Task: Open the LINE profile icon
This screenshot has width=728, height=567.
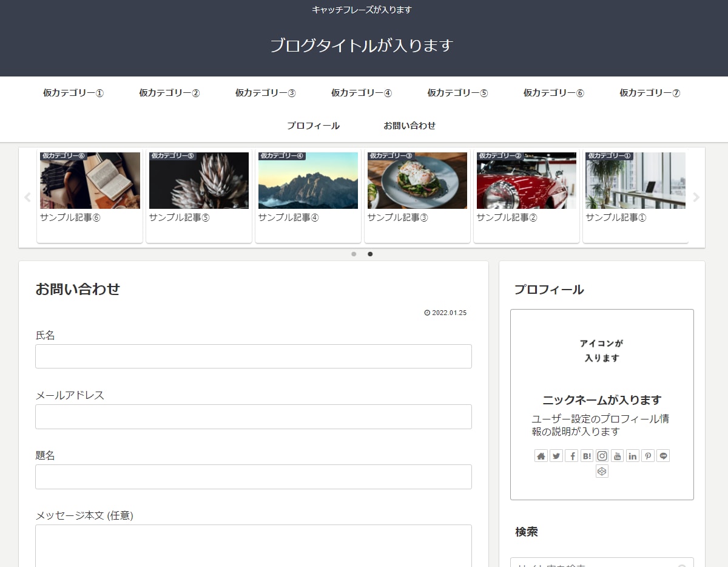Action: tap(663, 456)
